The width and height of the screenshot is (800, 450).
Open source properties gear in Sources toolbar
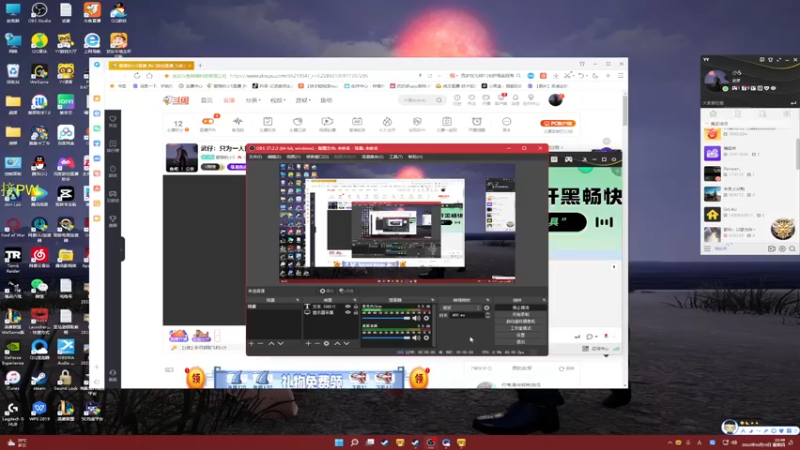tap(327, 343)
